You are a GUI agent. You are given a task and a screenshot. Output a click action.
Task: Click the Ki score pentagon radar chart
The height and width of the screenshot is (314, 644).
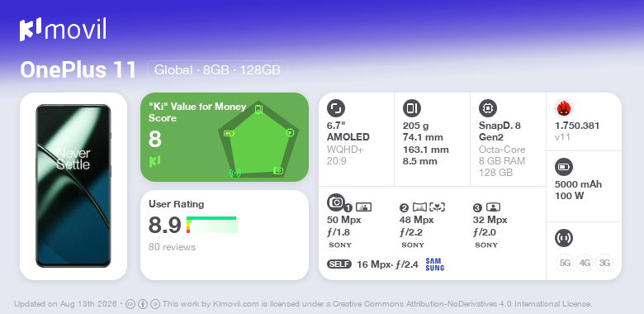tap(258, 140)
